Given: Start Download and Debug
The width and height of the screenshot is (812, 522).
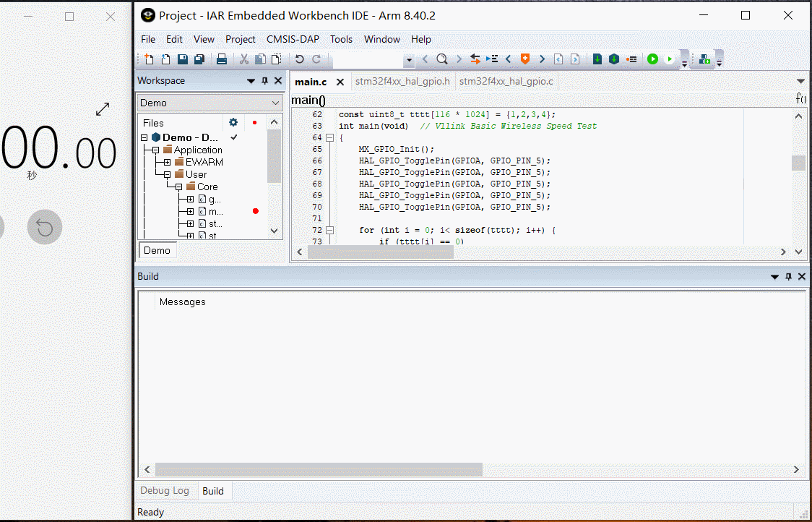Looking at the screenshot, I should (x=652, y=59).
